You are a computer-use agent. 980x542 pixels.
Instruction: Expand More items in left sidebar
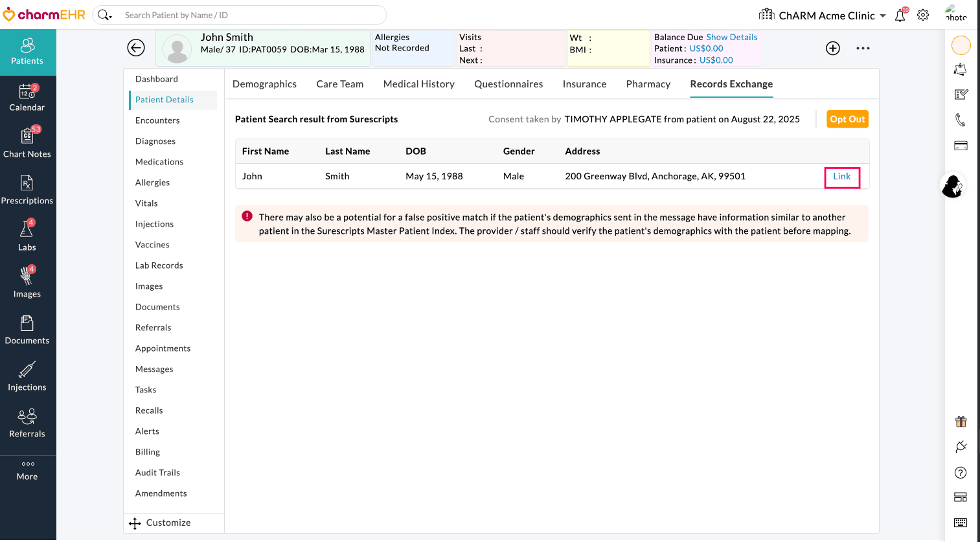click(27, 471)
